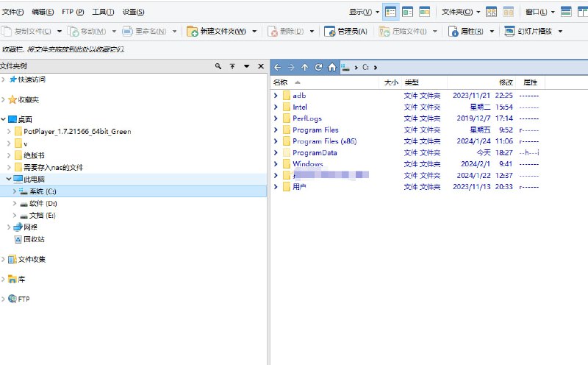Image resolution: width=588 pixels, height=365 pixels.
Task: Expand the 软件 (D:) drive node
Action: [x=14, y=203]
